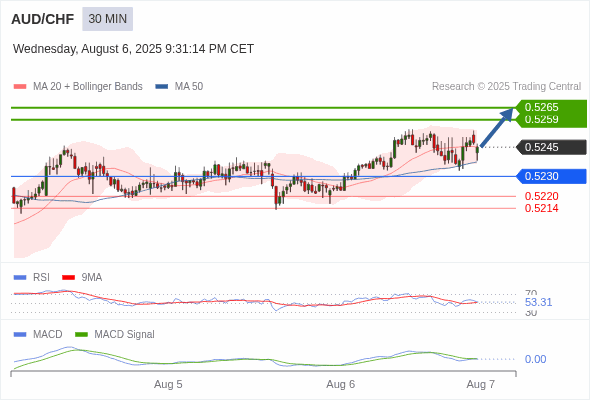The height and width of the screenshot is (400, 590).
Task: Select the 0.5265 green resistance label
Action: coord(541,107)
